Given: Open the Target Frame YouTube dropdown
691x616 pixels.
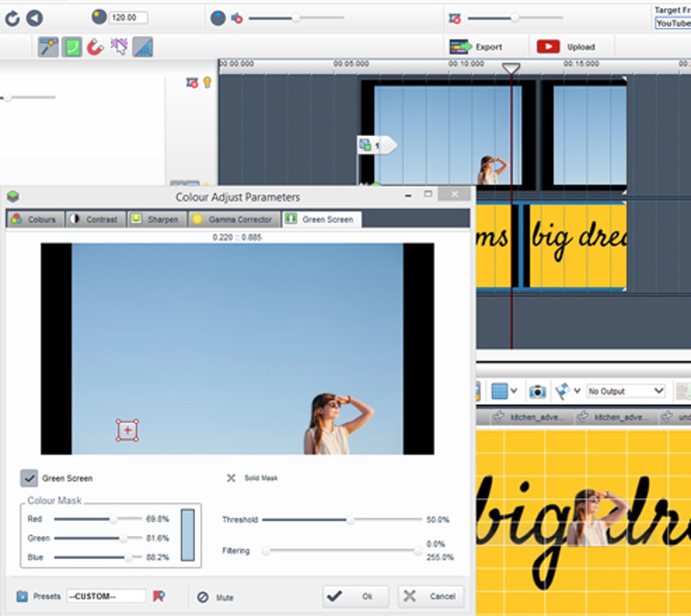Looking at the screenshot, I should (673, 23).
